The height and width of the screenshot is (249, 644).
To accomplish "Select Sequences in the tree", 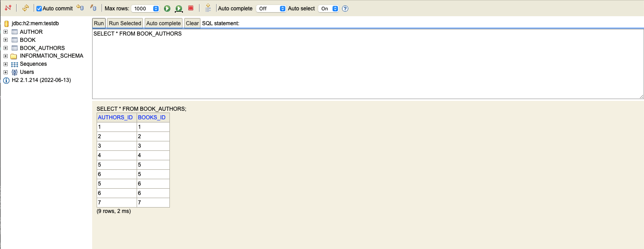I will click(x=33, y=64).
